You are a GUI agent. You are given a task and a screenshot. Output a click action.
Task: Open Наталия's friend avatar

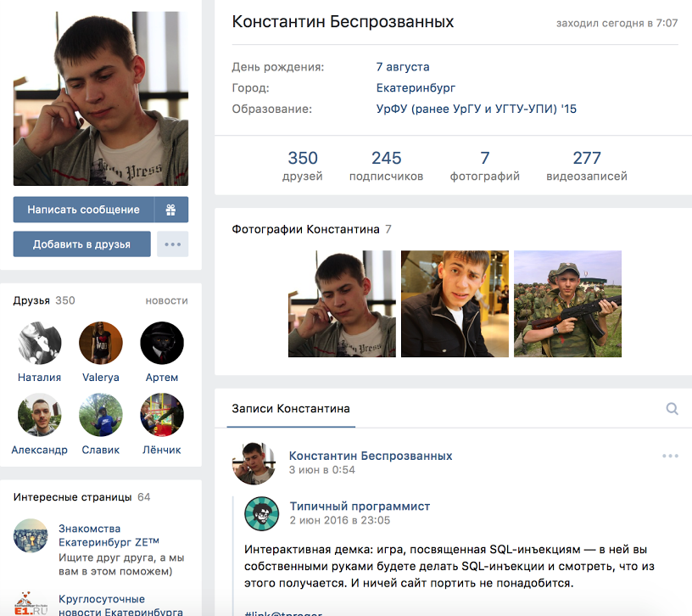(39, 343)
